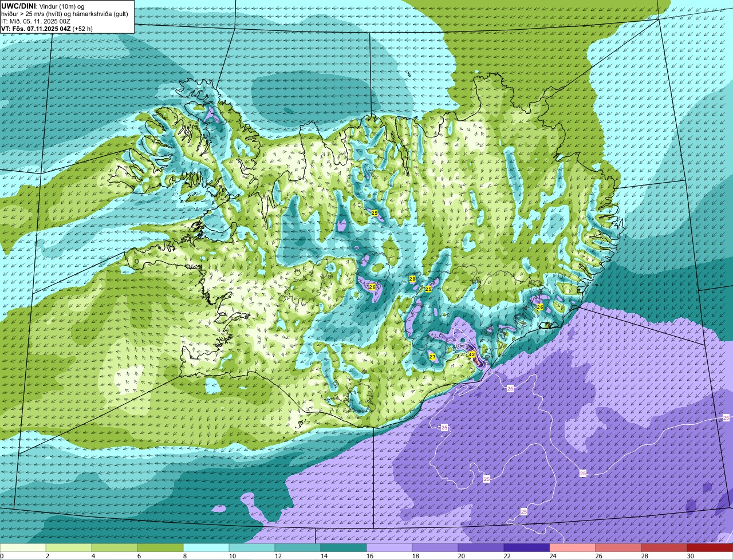Choose the 10–12 m/s legend color block

coord(252,547)
